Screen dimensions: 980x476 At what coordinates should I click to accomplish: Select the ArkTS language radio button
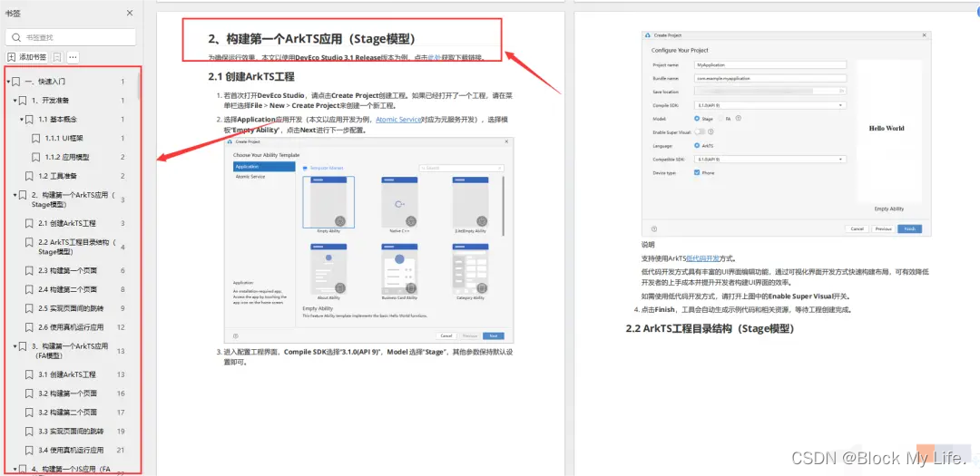697,146
